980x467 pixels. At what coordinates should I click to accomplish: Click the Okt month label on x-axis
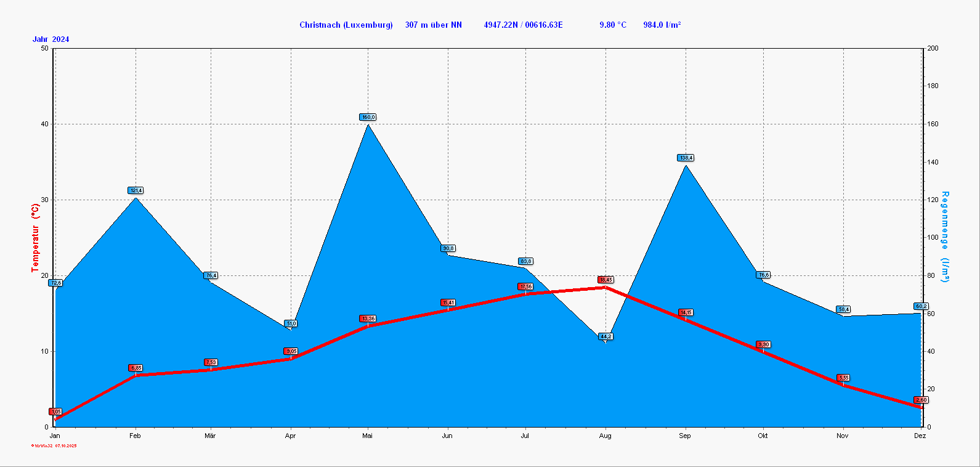pyautogui.click(x=763, y=436)
